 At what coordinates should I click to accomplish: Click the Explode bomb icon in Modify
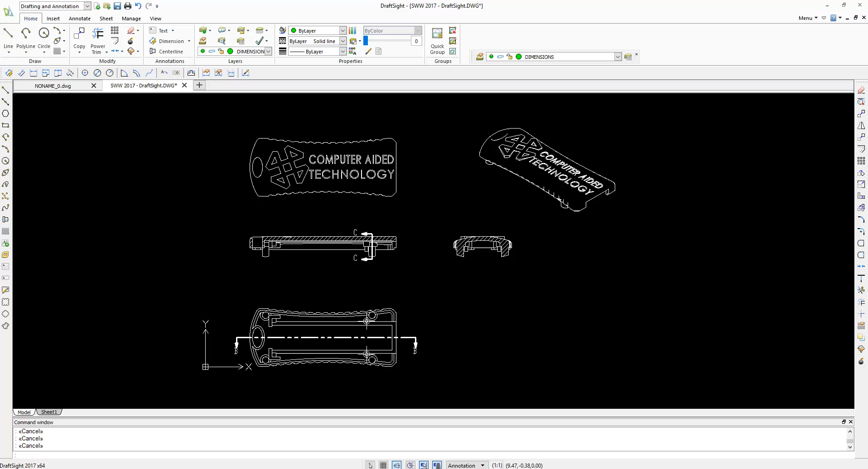(130, 41)
